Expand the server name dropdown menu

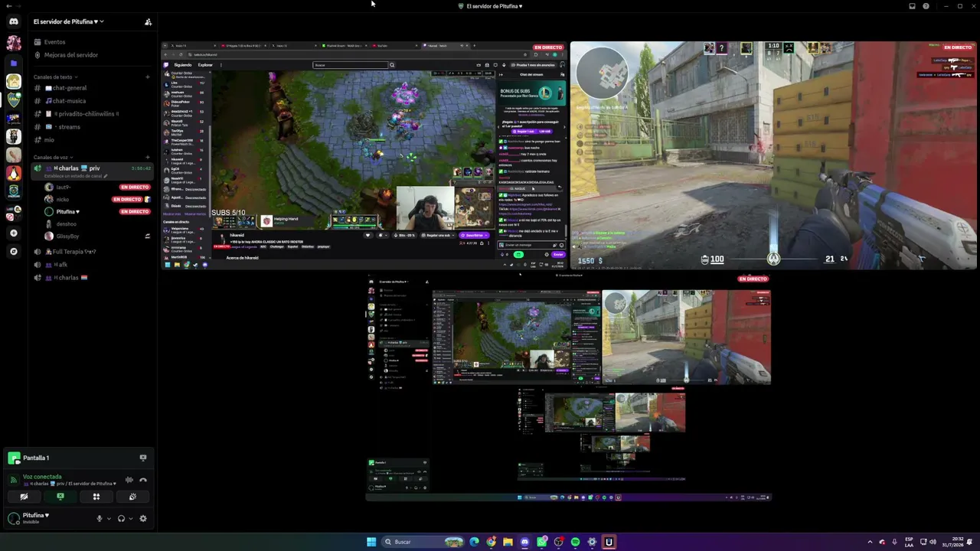69,21
